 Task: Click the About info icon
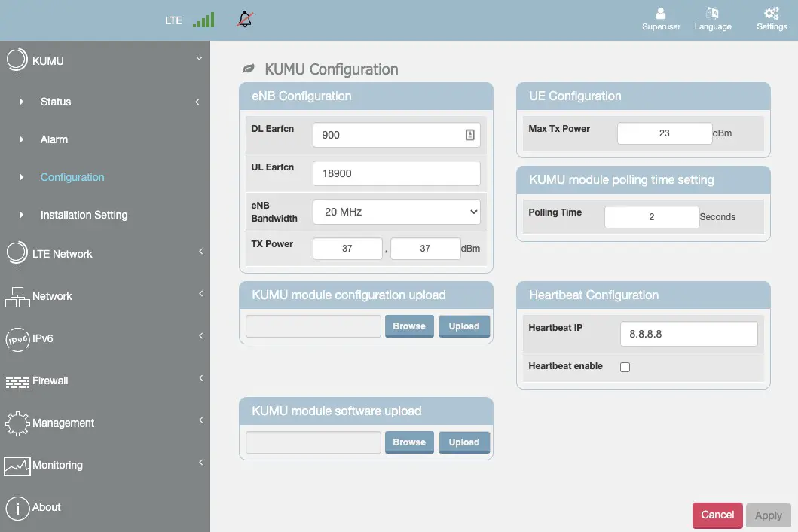coord(17,508)
